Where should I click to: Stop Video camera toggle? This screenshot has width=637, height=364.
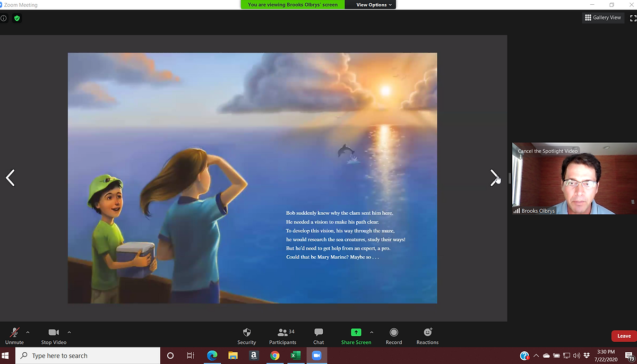tap(54, 335)
